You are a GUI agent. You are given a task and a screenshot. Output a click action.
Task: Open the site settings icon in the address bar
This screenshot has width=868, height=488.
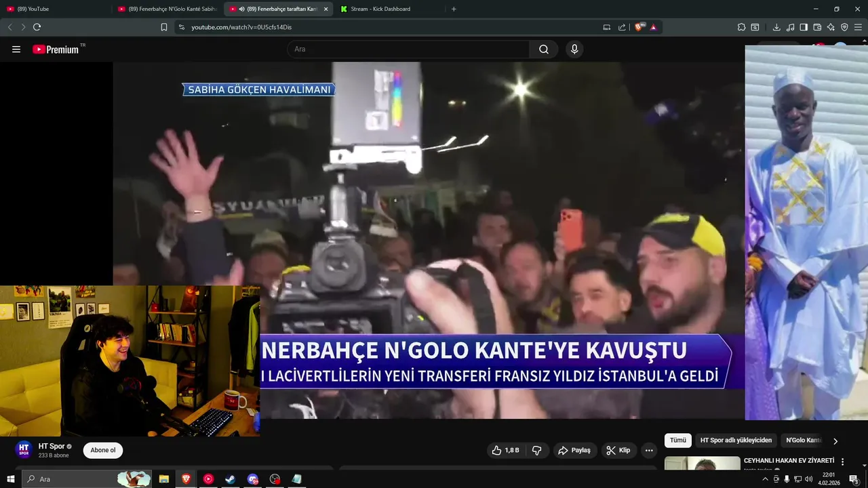181,27
